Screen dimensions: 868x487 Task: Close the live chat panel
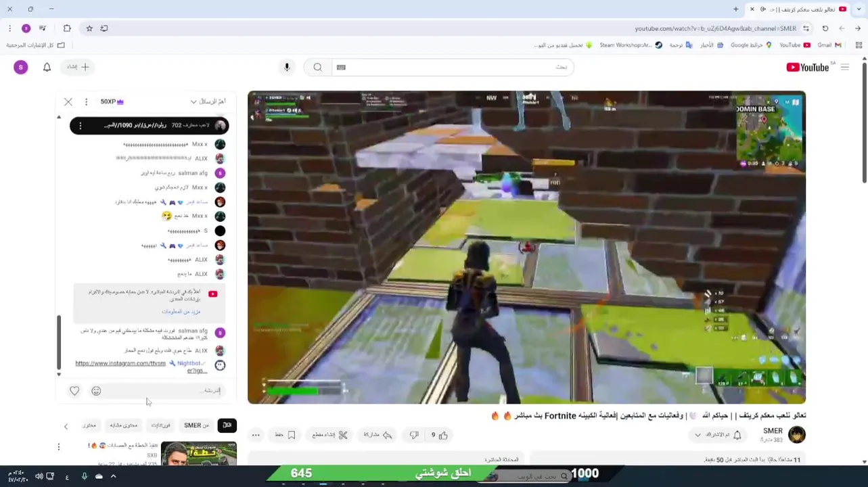[x=68, y=101]
